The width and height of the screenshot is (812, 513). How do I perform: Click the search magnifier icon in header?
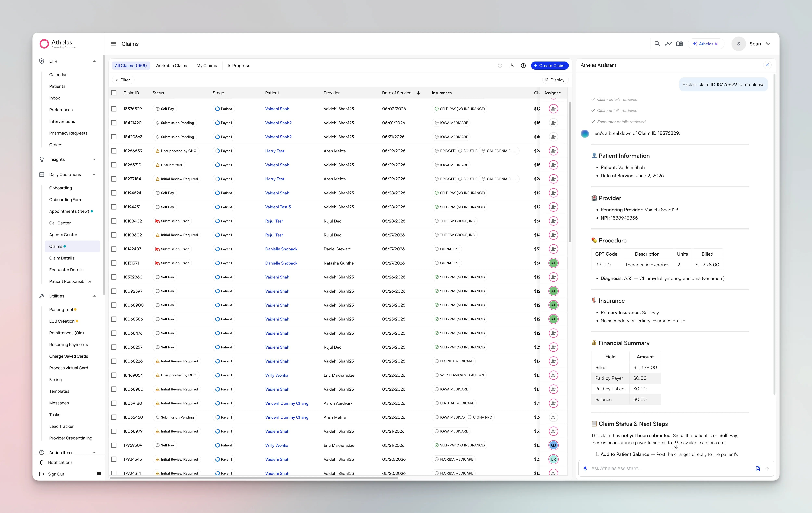tap(657, 44)
